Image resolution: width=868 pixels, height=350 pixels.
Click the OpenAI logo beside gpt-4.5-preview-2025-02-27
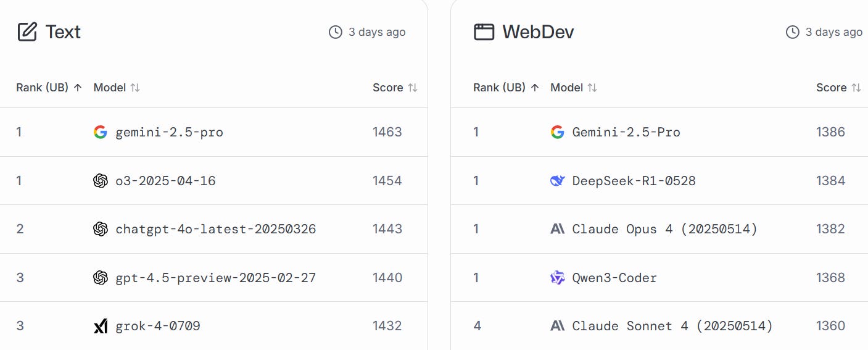pos(101,278)
